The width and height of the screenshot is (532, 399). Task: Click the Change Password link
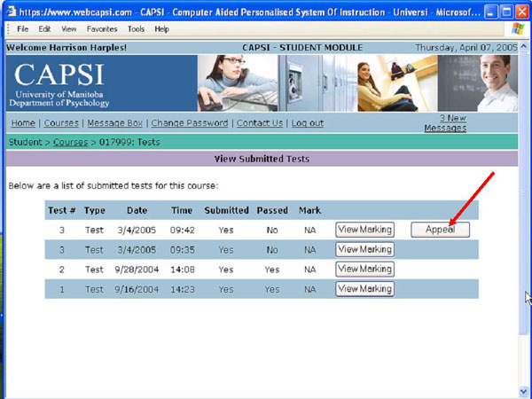click(190, 123)
